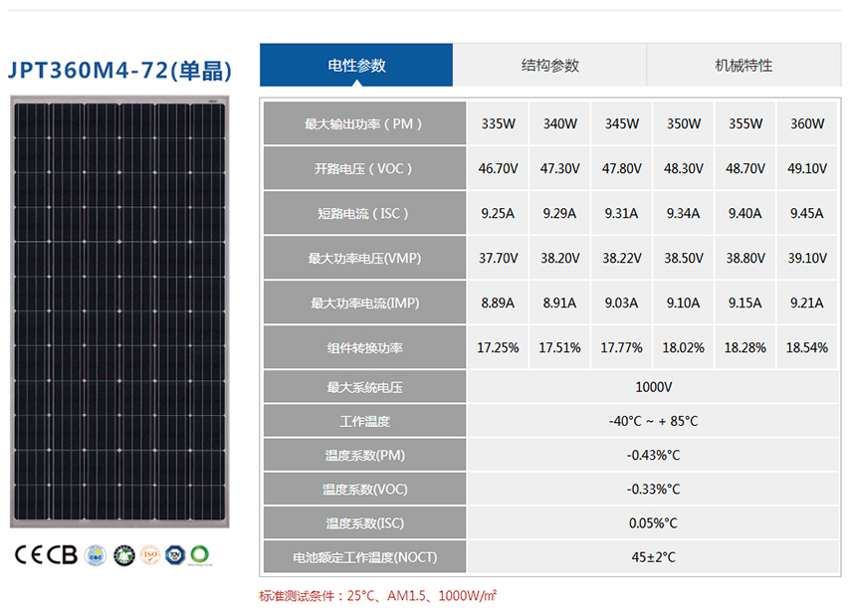Click the CQC certification badge
The width and height of the screenshot is (849, 616).
[x=96, y=554]
